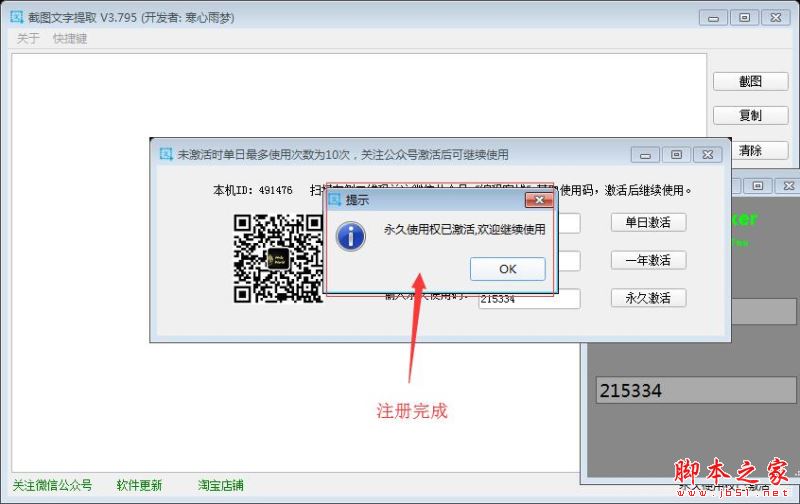Minimize the activation window
The image size is (800, 504).
[x=645, y=155]
